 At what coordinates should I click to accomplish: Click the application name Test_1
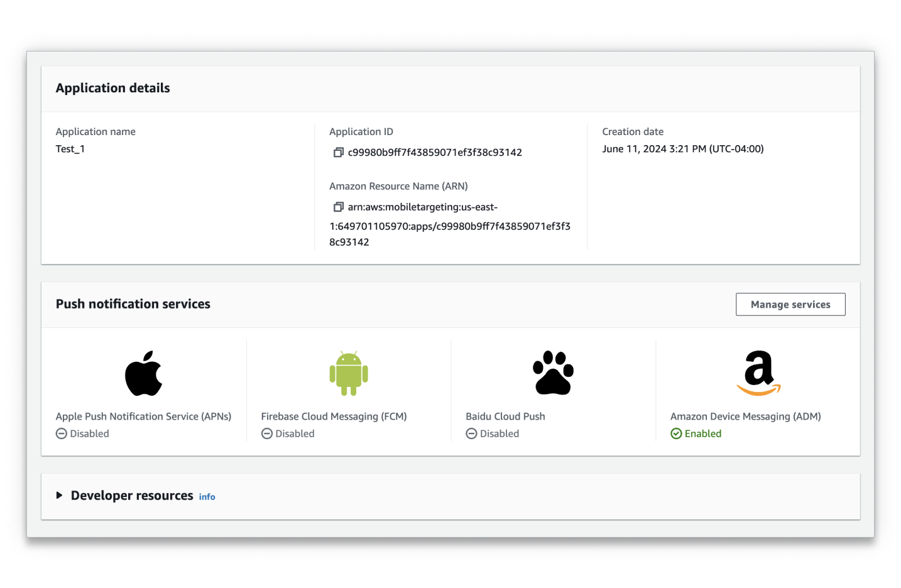(70, 149)
